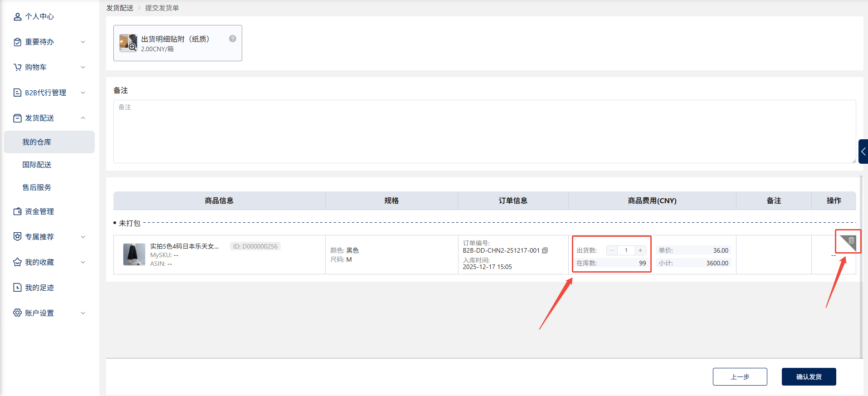Expand the 账户设置 menu chevron

83,313
